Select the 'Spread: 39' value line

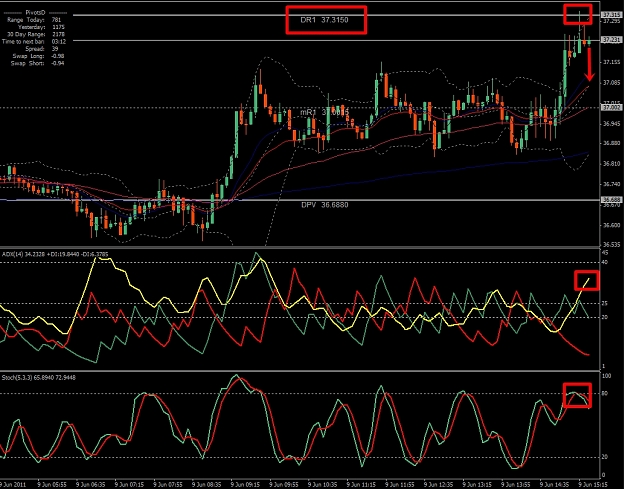pyautogui.click(x=42, y=49)
